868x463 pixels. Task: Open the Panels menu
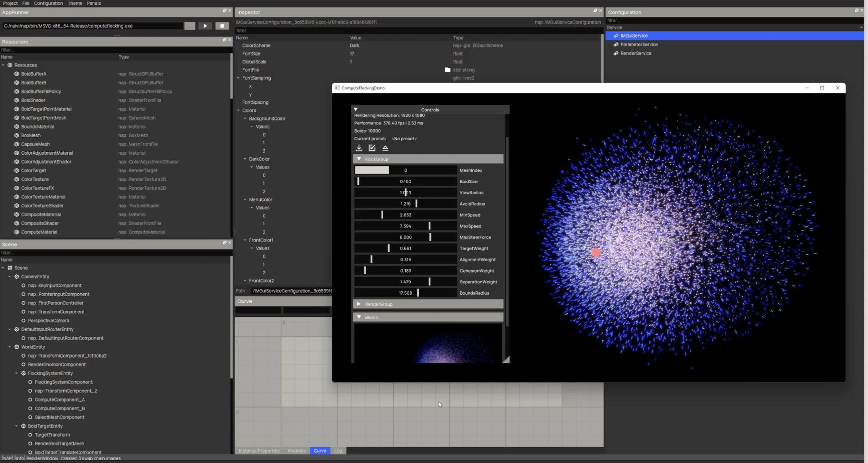[x=94, y=3]
